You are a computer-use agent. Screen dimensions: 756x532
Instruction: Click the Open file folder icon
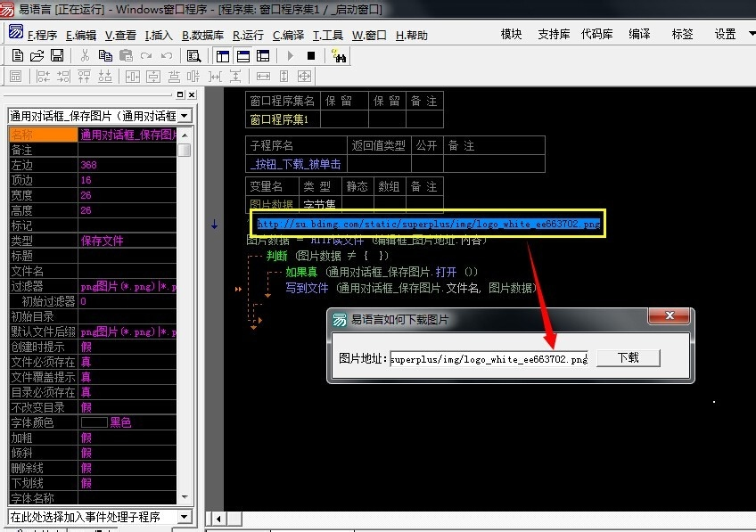coord(37,55)
